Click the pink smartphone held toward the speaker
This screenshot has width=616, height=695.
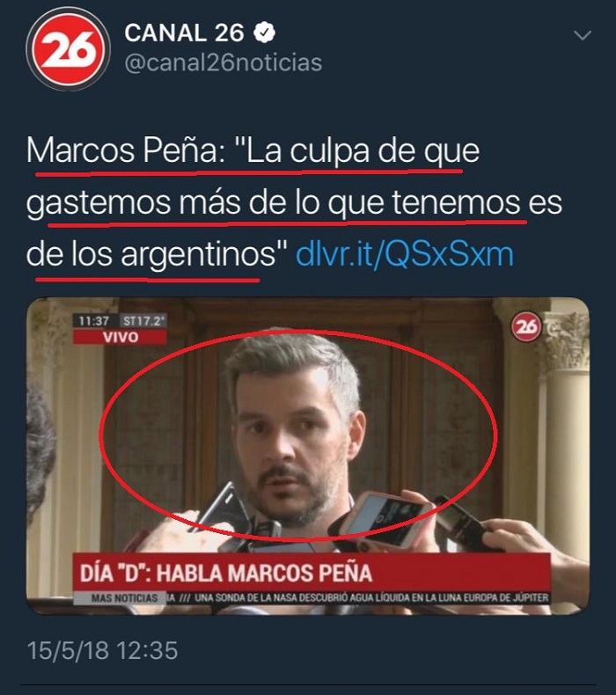[384, 517]
